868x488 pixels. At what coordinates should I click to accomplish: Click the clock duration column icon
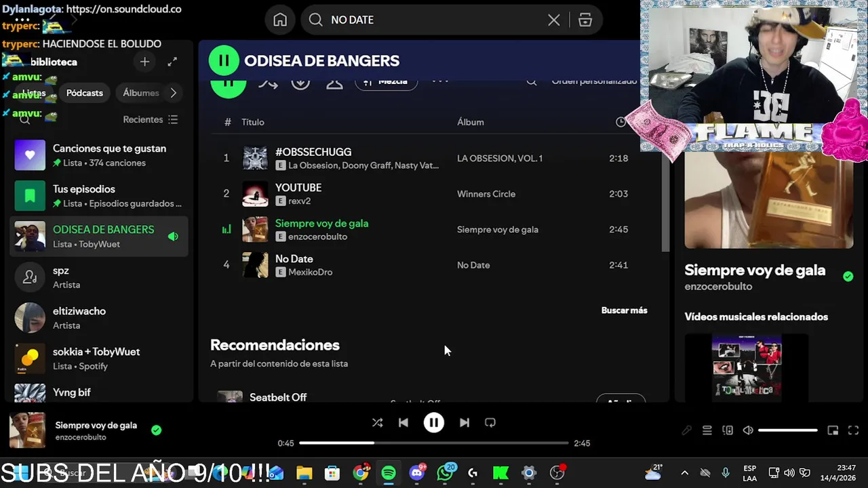tap(620, 122)
